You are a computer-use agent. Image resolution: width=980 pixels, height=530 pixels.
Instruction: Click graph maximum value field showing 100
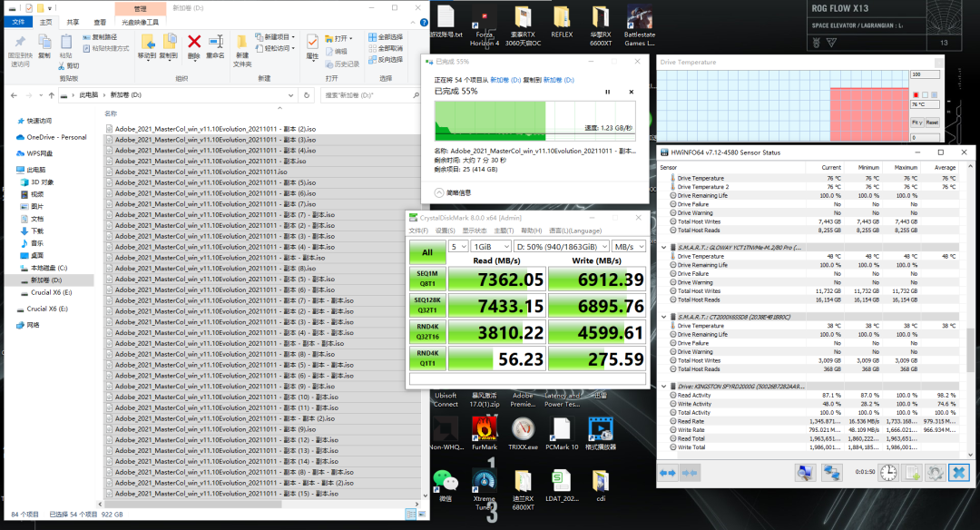[x=925, y=74]
